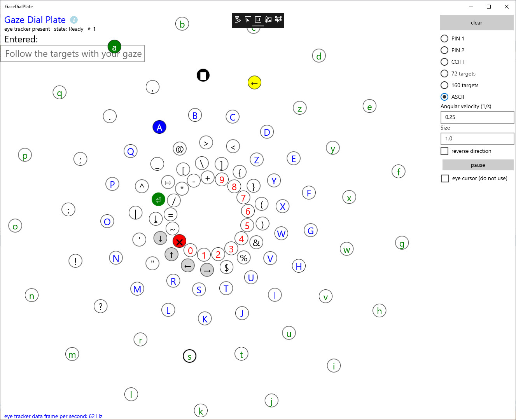Switch to 160 targets layout
This screenshot has width=516, height=420.
pyautogui.click(x=460, y=85)
